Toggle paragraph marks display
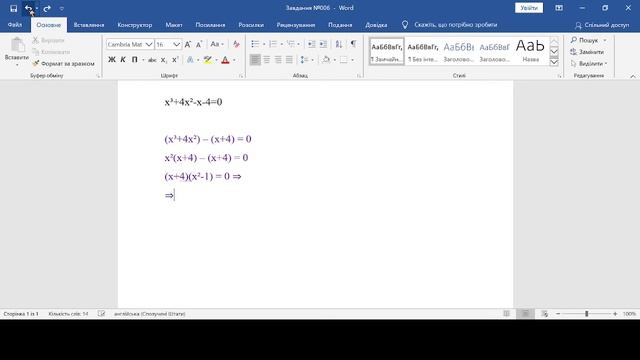 click(x=353, y=44)
